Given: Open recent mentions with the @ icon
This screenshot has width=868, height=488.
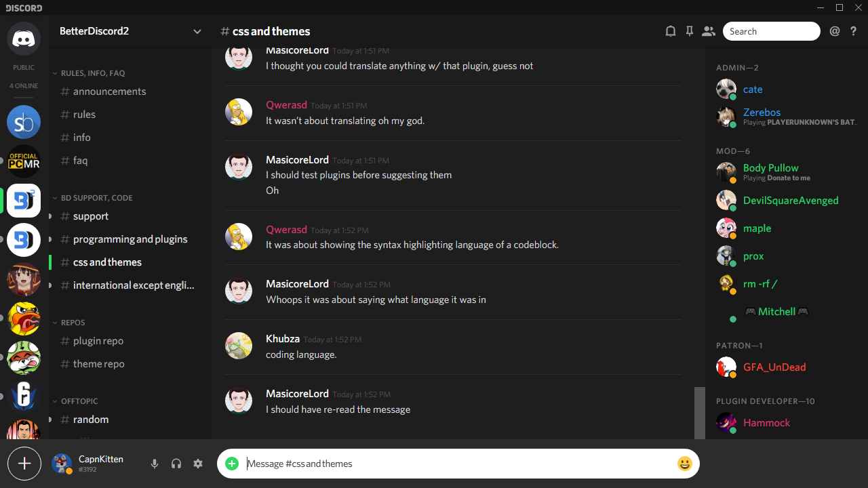Looking at the screenshot, I should pos(835,30).
